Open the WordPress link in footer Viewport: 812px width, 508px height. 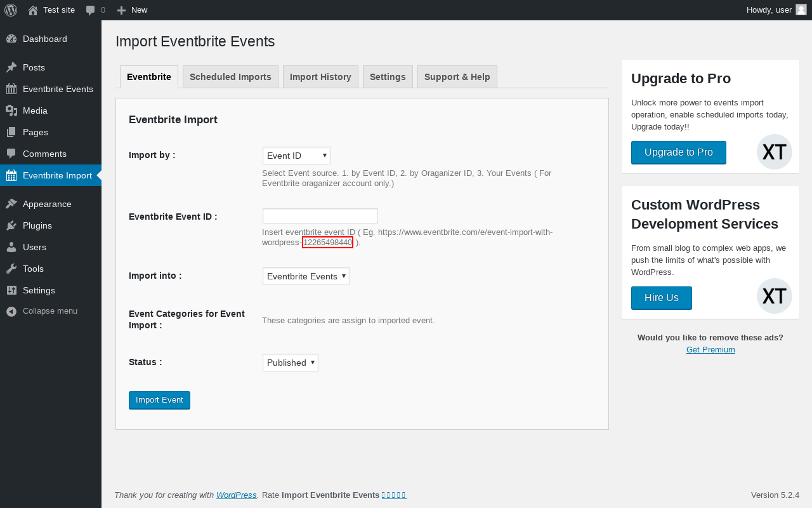click(x=237, y=495)
